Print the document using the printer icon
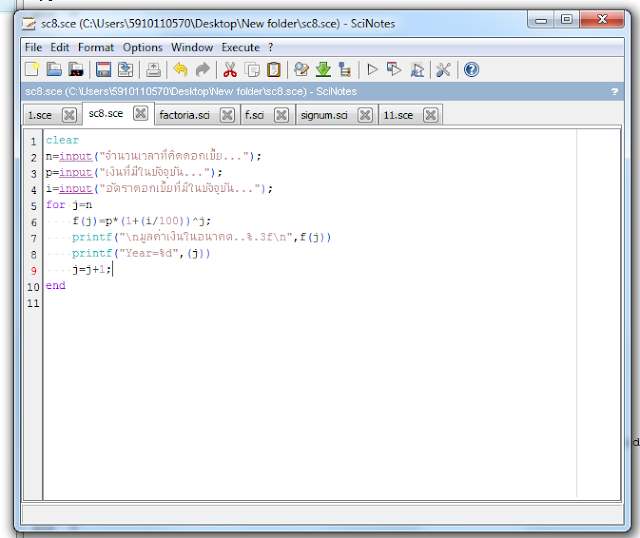Screen dimensions: 640x538 (x=153, y=69)
